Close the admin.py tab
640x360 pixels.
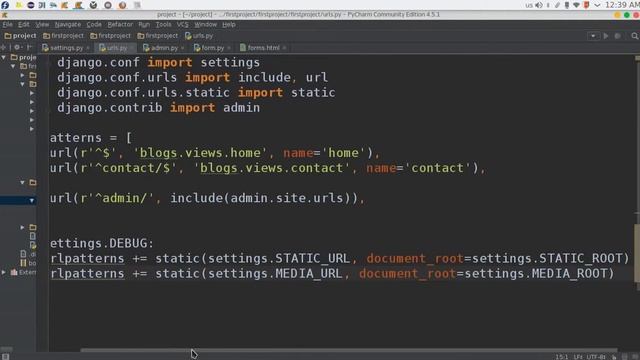tap(182, 48)
